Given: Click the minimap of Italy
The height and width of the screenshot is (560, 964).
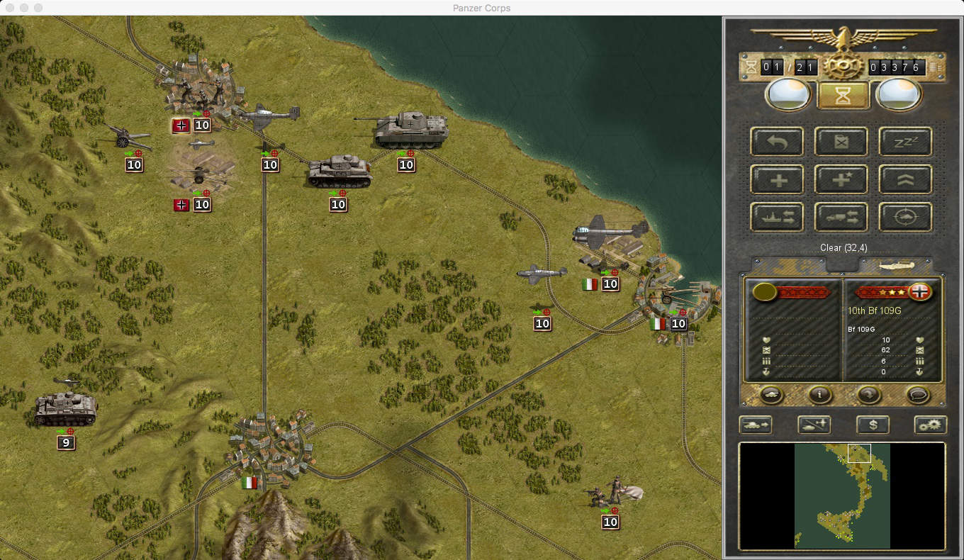Looking at the screenshot, I should 842,495.
